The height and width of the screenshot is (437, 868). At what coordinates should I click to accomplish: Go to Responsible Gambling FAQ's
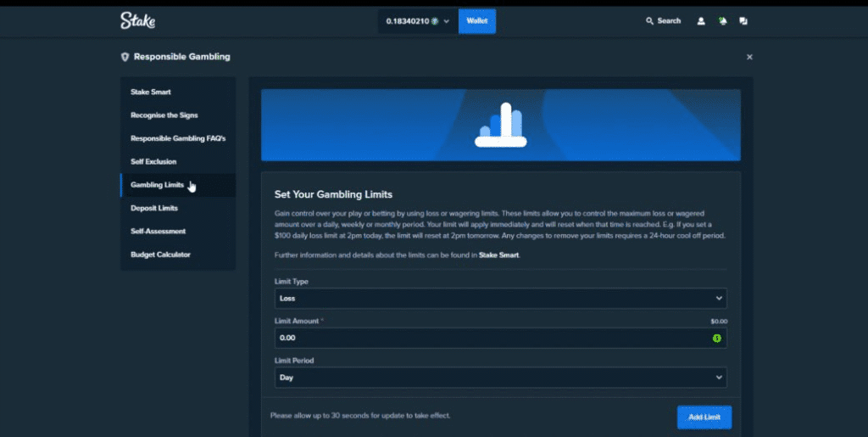click(178, 138)
